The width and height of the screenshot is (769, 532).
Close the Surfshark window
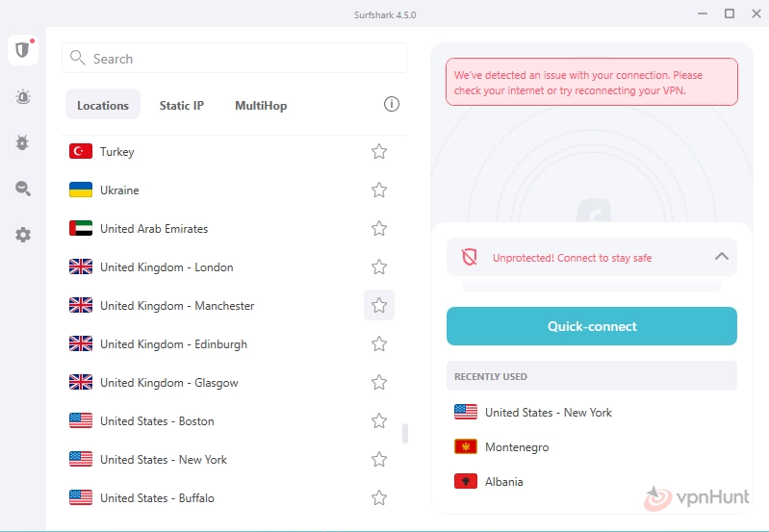756,13
